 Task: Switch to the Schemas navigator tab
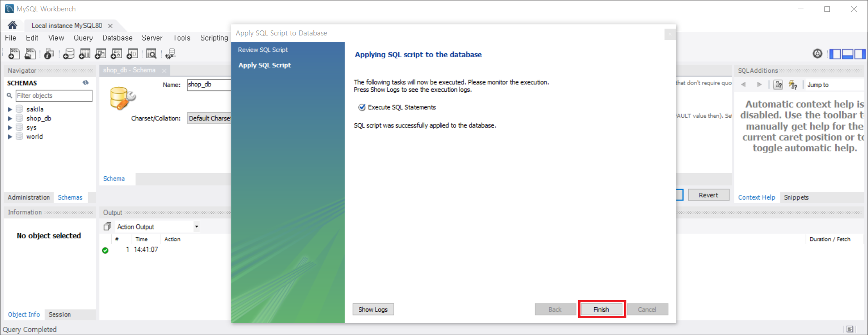70,197
